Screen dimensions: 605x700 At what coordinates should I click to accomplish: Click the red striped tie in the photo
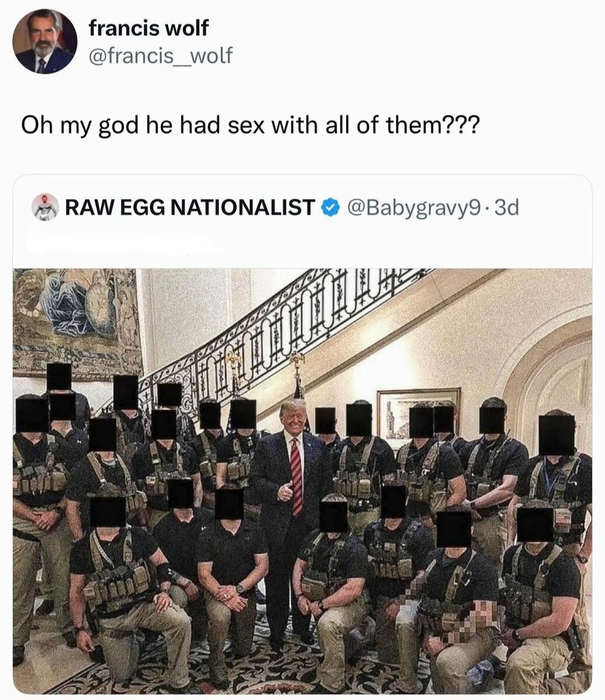click(x=296, y=475)
